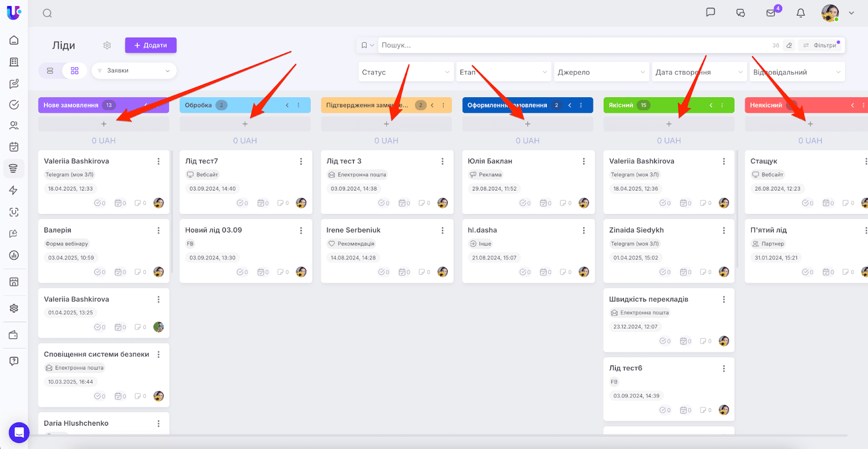Open the Якісний column three-dot menu
Viewport: 868px width, 449px height.
(722, 105)
